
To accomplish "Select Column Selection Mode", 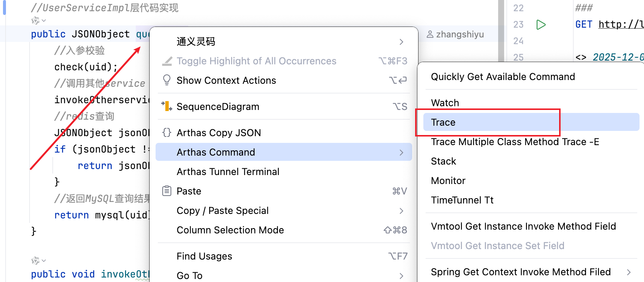I will click(230, 230).
